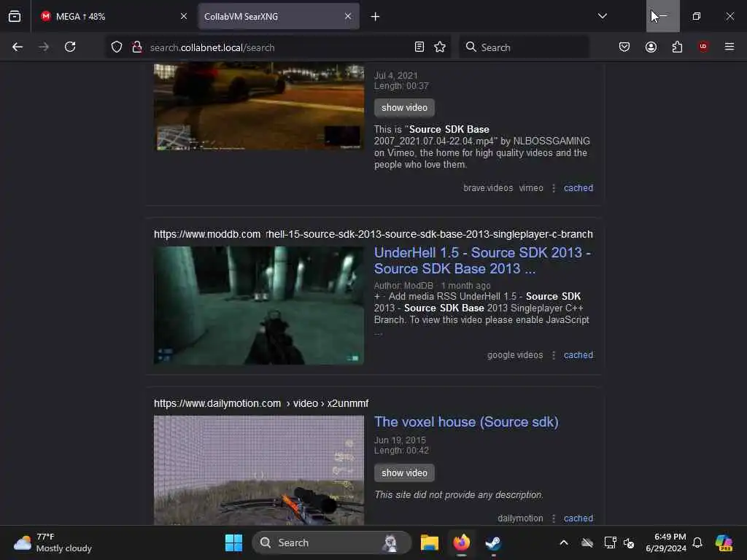
Task: Open cached link for the UnderHell result
Action: (578, 355)
